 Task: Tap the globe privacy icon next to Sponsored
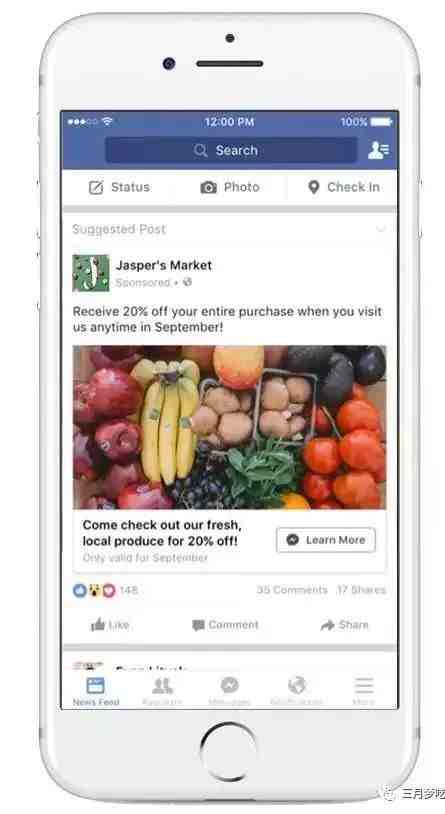click(x=187, y=282)
